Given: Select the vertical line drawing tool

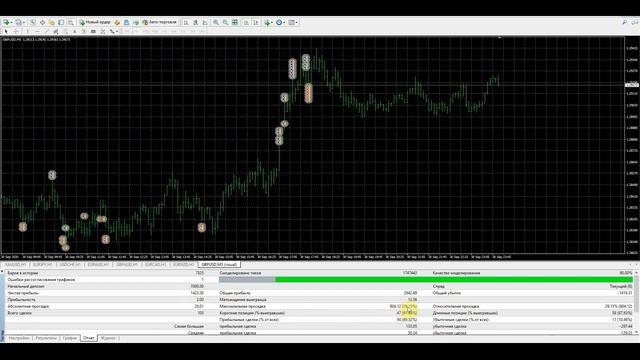Looking at the screenshot, I should pyautogui.click(x=28, y=31).
